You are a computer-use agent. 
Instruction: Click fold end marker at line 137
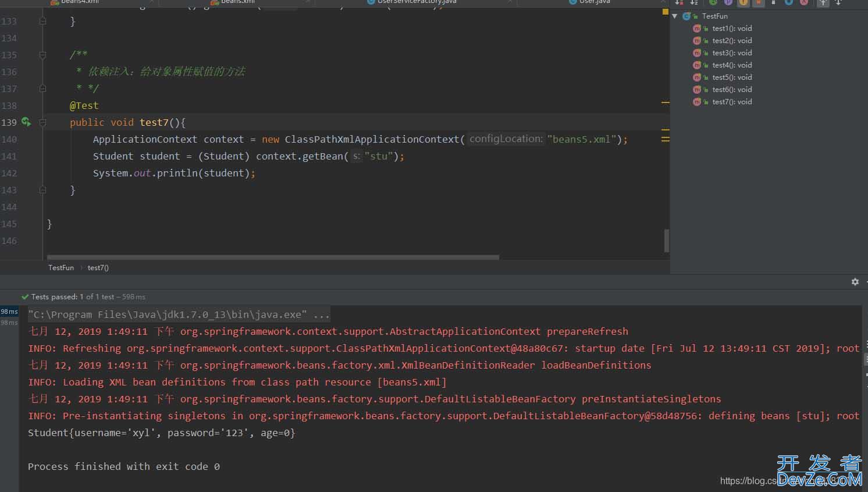[42, 89]
